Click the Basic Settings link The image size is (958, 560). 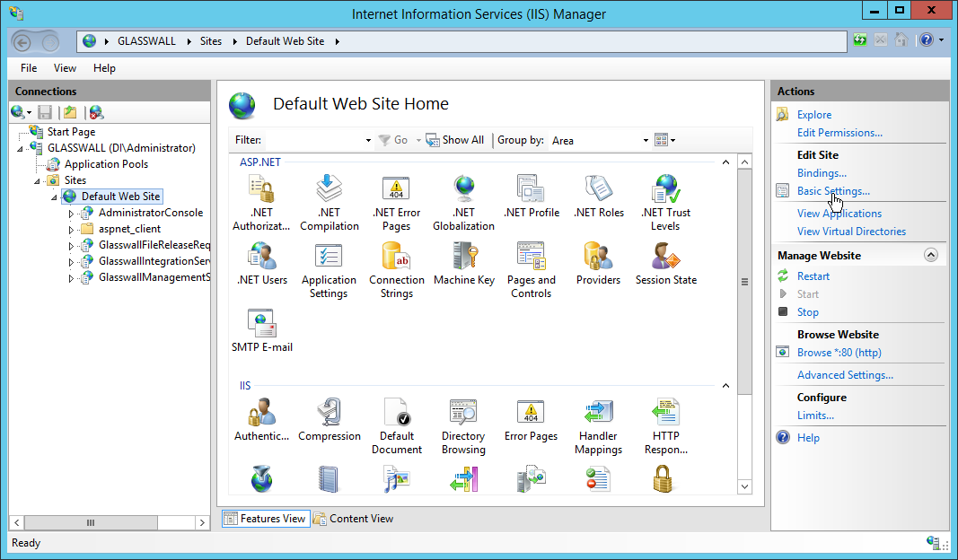[x=832, y=191]
